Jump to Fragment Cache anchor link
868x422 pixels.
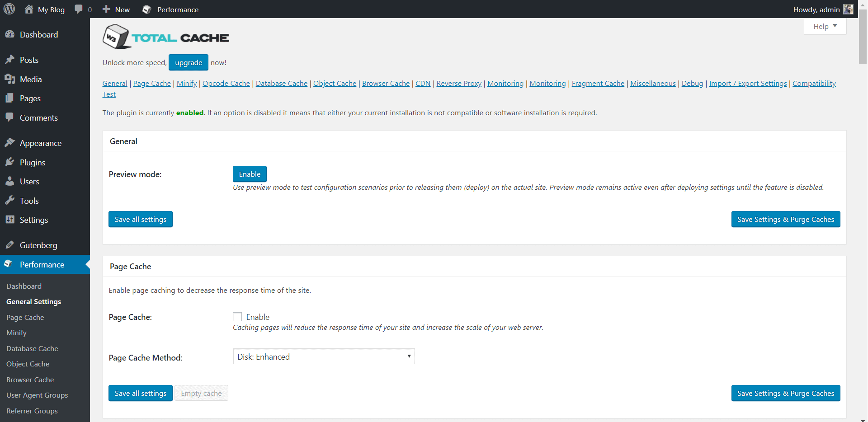coord(598,83)
